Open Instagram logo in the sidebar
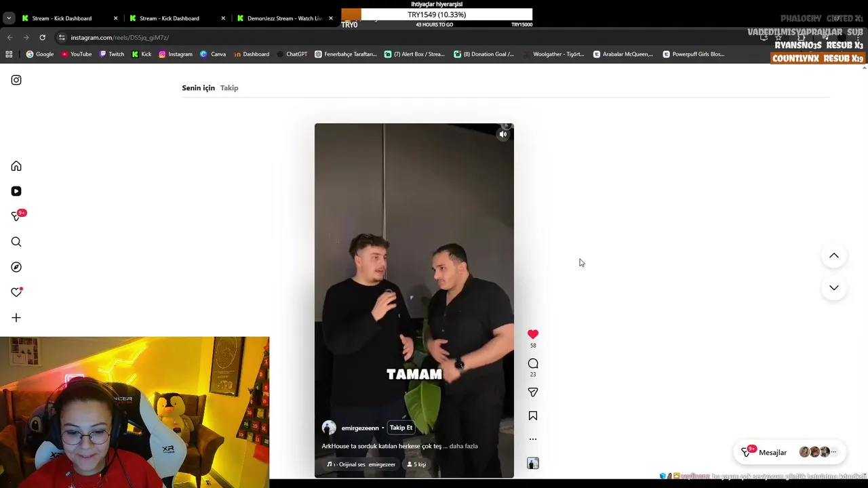The width and height of the screenshot is (868, 488). click(x=16, y=80)
